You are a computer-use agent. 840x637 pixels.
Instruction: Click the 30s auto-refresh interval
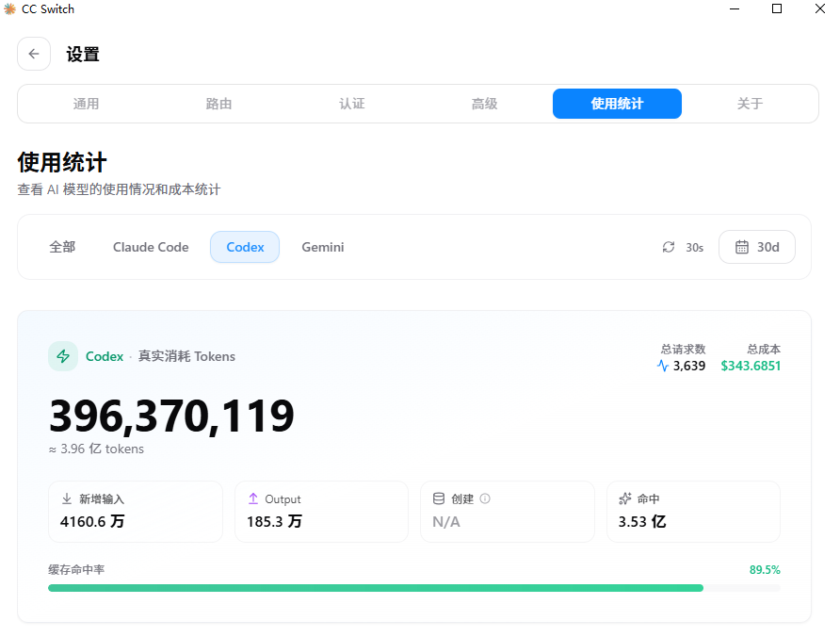(x=694, y=248)
